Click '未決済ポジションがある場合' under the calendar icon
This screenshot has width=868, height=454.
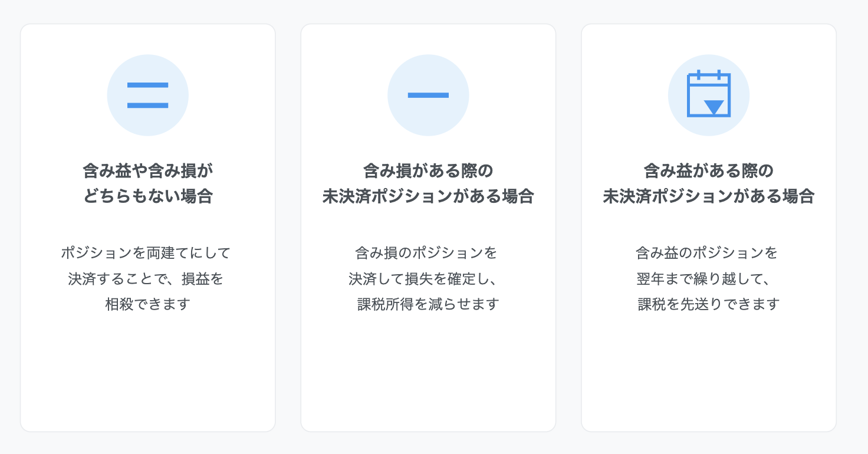(x=708, y=196)
